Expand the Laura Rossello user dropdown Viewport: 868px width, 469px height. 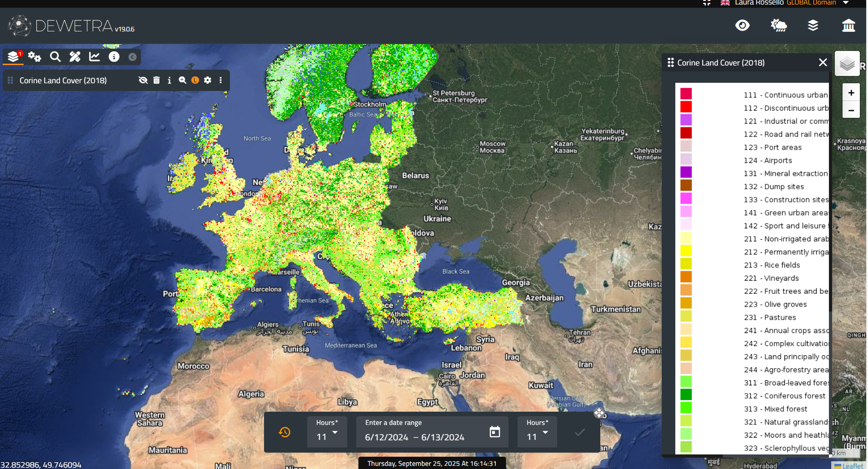846,3
